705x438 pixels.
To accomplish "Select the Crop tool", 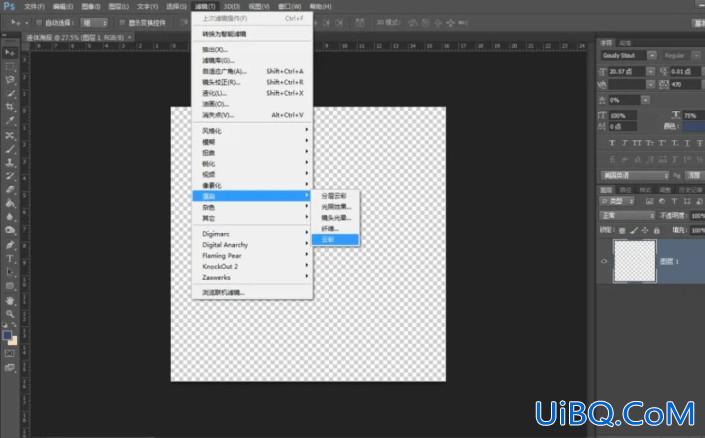I will click(x=9, y=107).
